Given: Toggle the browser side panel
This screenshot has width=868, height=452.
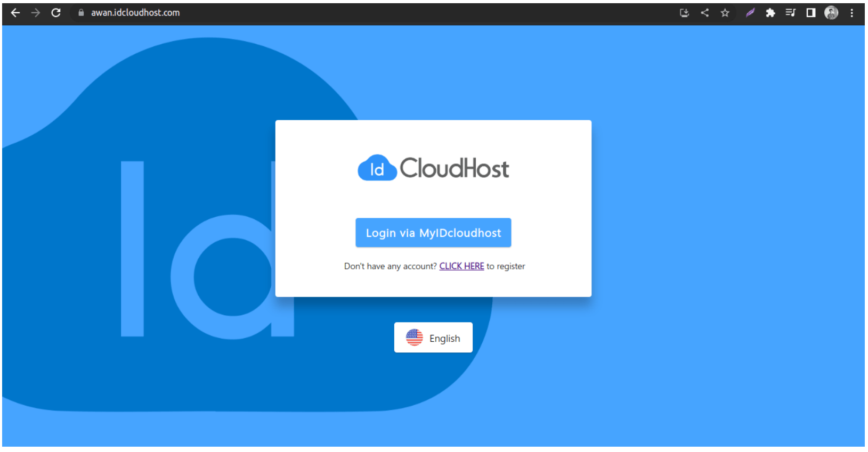Looking at the screenshot, I should pos(811,13).
